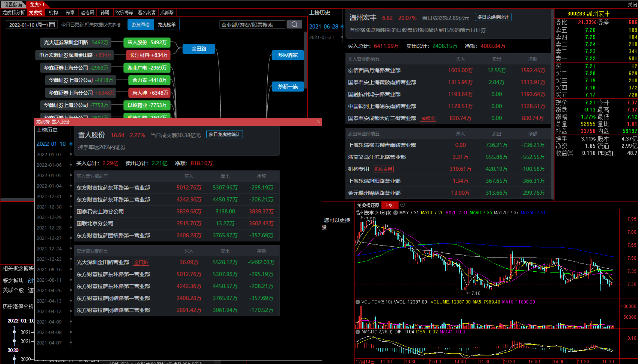Click the history clock icon beside K线
The width and height of the screenshot is (638, 364).
[402, 205]
